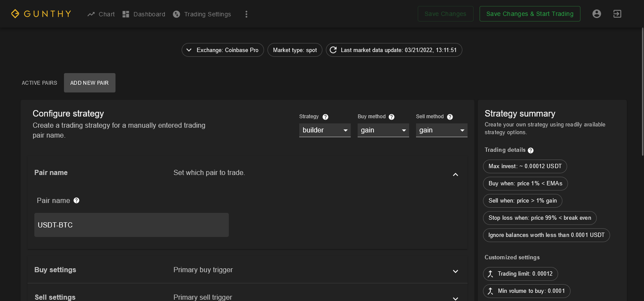Open the Sell method gain dropdown
This screenshot has height=301, width=644.
click(441, 130)
